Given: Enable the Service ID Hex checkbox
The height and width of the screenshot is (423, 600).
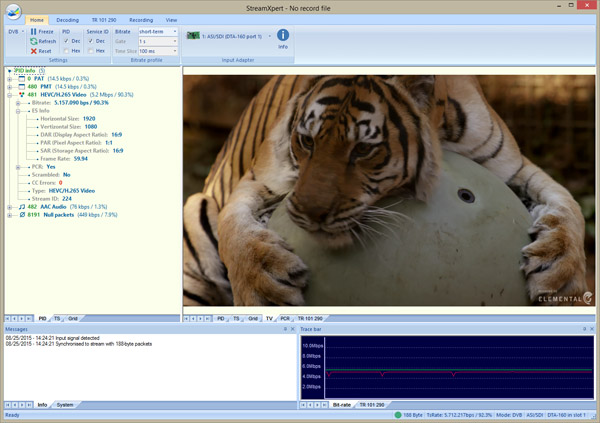Looking at the screenshot, I should 92,49.
